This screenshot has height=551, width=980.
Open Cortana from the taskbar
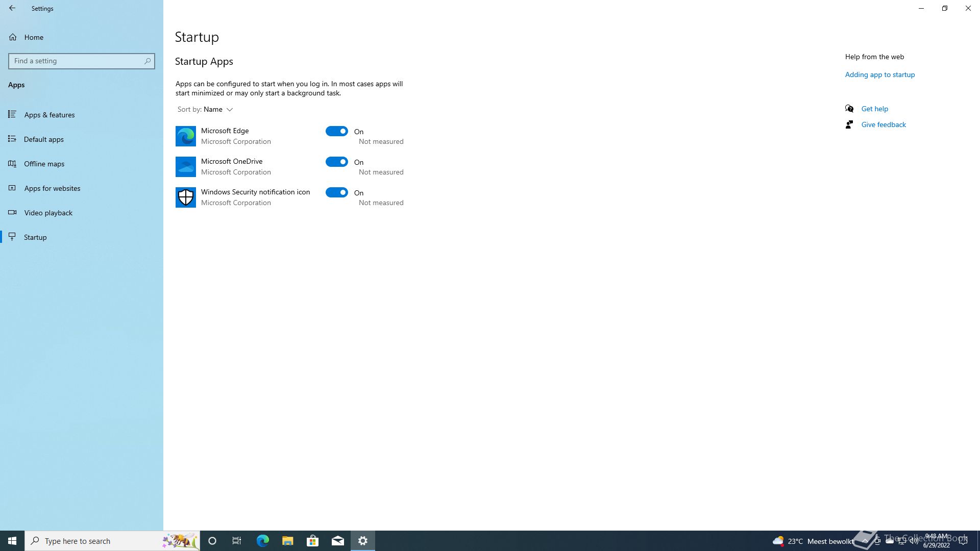point(212,541)
